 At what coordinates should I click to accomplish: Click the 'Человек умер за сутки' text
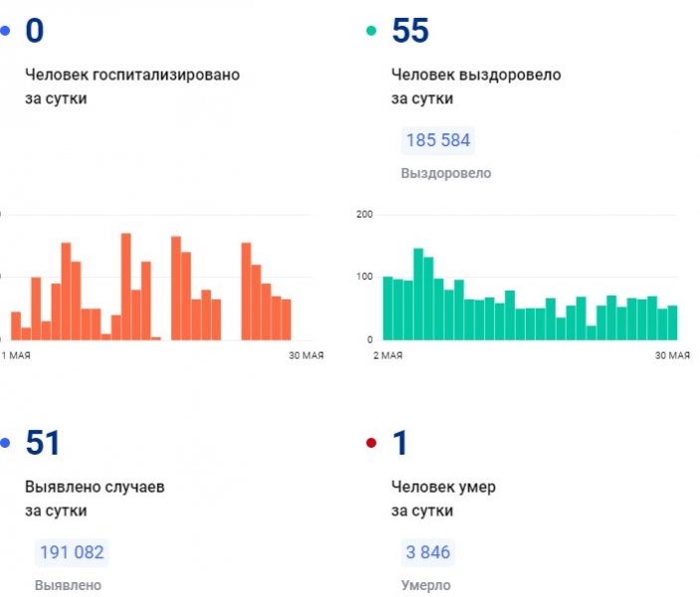pyautogui.click(x=443, y=498)
